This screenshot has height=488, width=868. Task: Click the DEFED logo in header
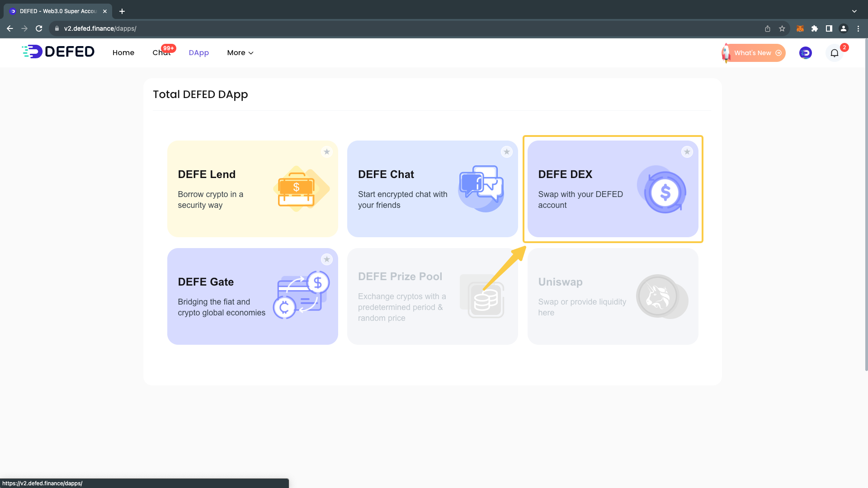pyautogui.click(x=58, y=52)
